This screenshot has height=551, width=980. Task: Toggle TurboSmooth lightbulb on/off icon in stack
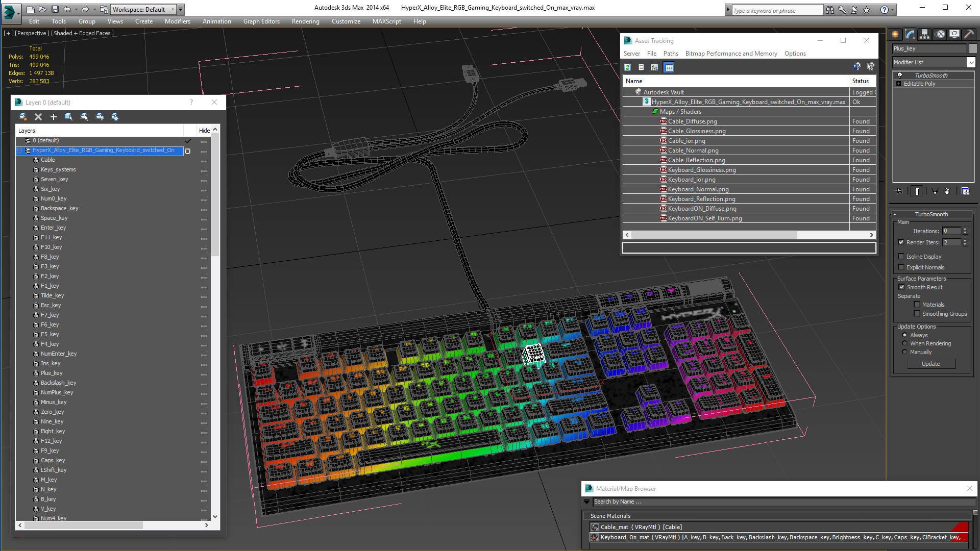tap(900, 76)
